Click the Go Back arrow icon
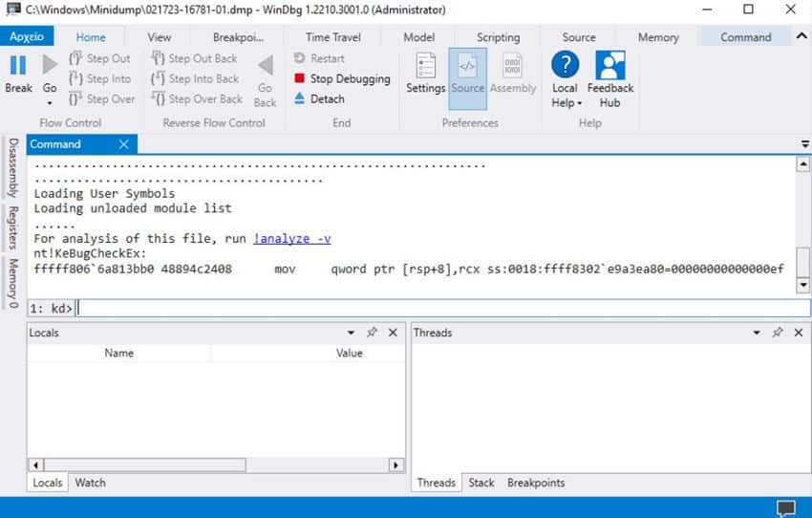The image size is (812, 518). (x=266, y=65)
